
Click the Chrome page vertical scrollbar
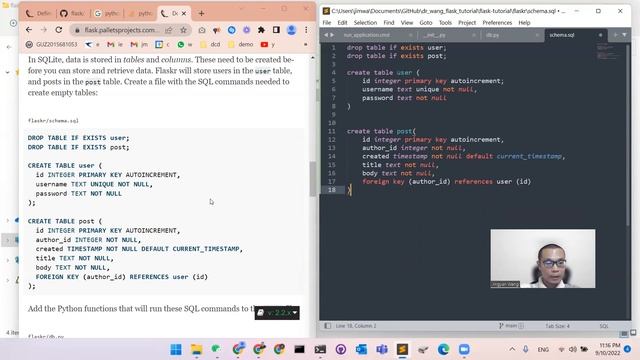coord(313,179)
